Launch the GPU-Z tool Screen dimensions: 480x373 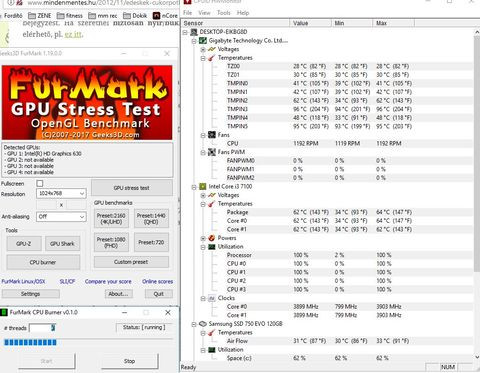[24, 244]
